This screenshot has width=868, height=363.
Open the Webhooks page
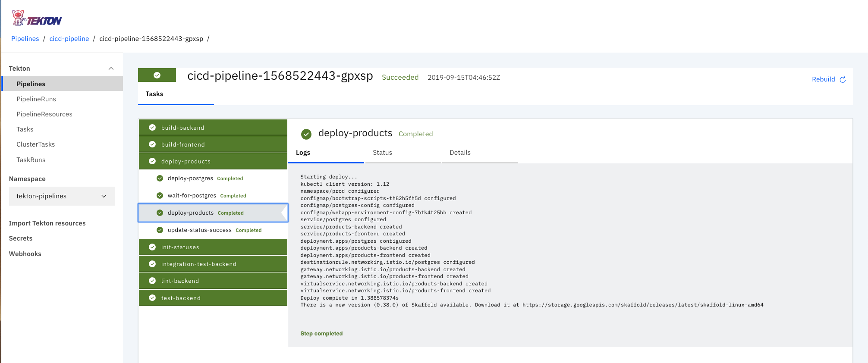(25, 254)
